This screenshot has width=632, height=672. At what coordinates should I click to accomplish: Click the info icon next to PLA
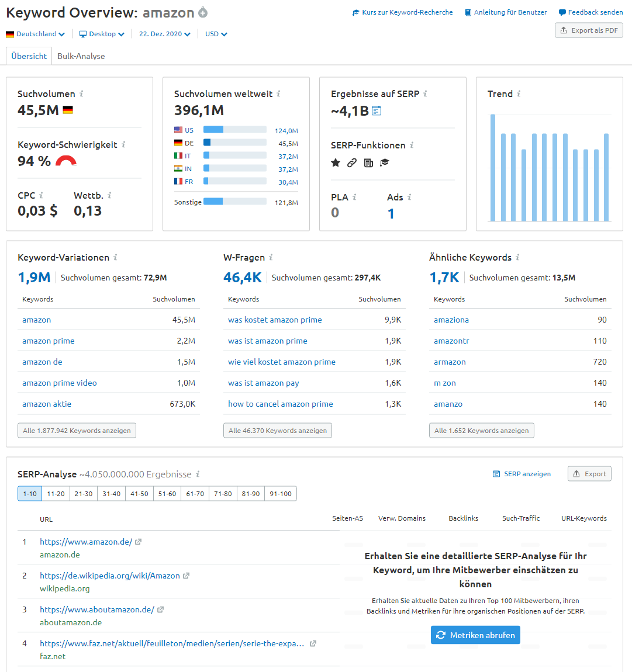355,197
